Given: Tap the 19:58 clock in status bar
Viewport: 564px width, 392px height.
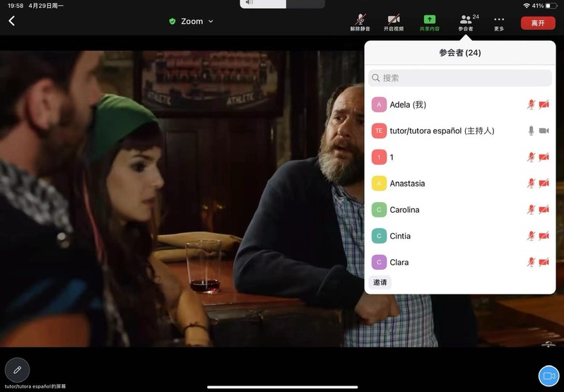Looking at the screenshot, I should click(x=16, y=6).
